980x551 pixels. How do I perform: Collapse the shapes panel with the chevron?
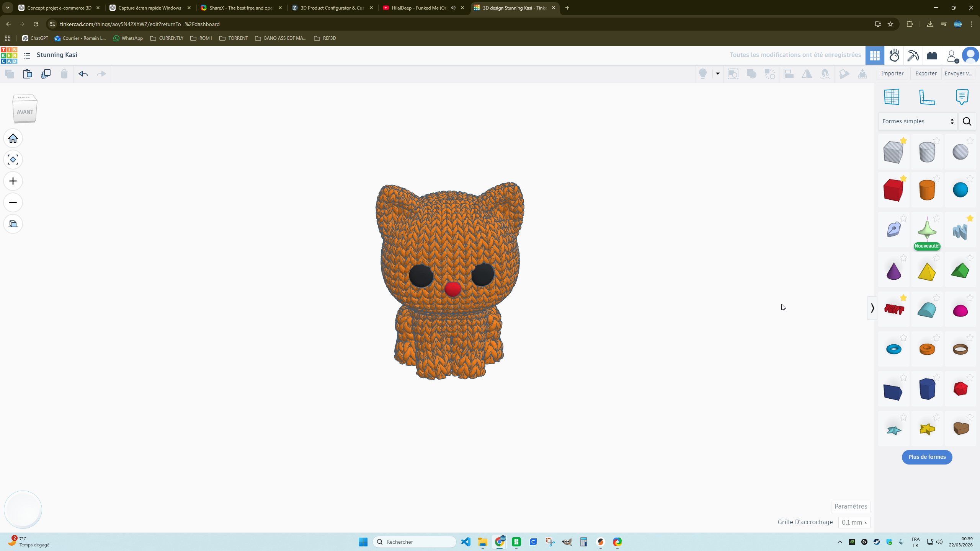tap(872, 308)
